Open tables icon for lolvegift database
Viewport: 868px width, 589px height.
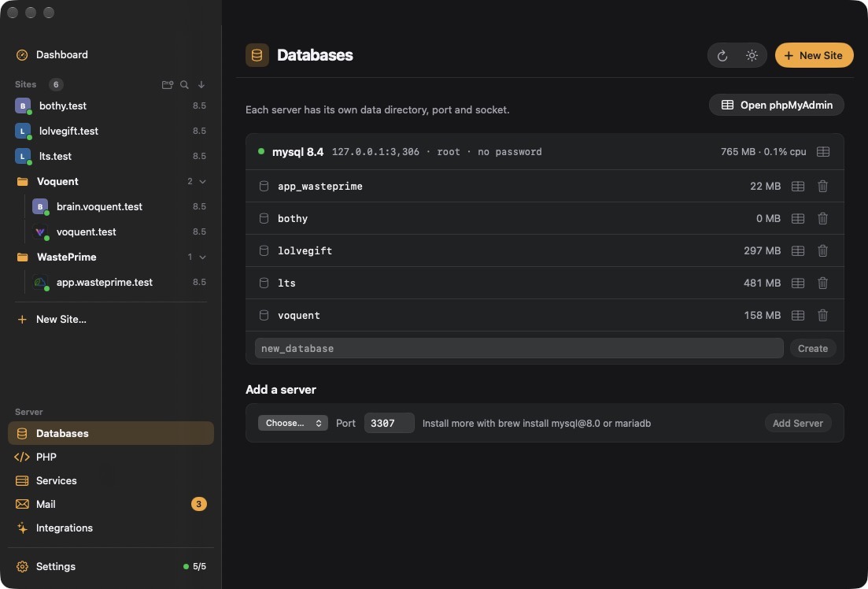coord(798,250)
